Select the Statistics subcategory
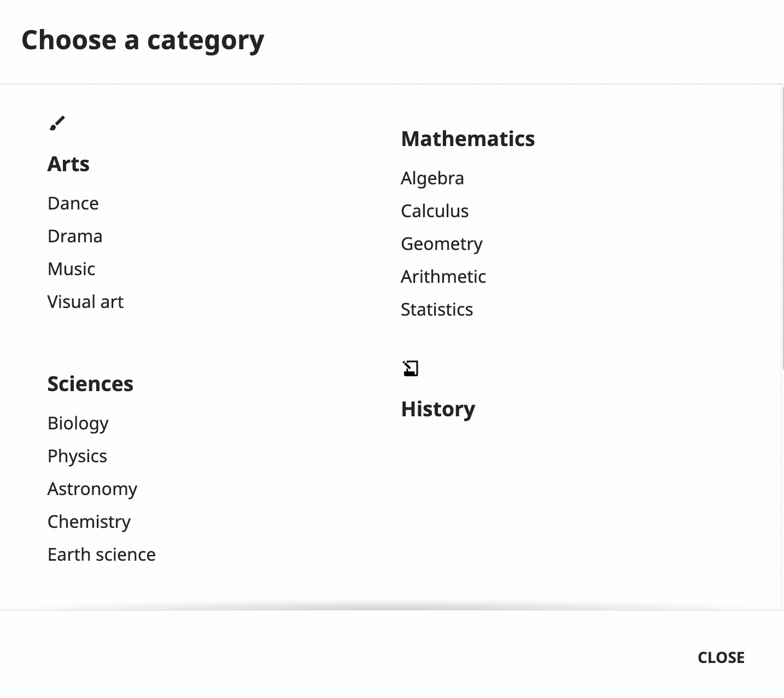The width and height of the screenshot is (784, 698). point(437,310)
